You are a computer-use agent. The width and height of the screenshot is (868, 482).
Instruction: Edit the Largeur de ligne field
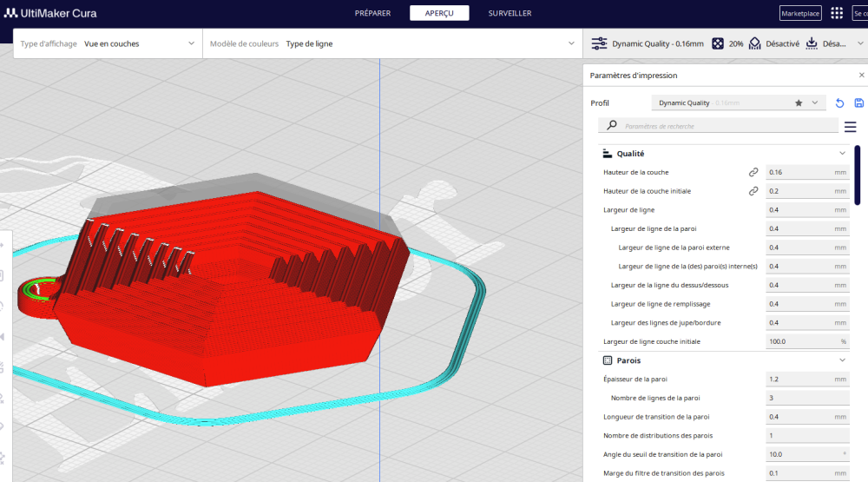[807, 210]
